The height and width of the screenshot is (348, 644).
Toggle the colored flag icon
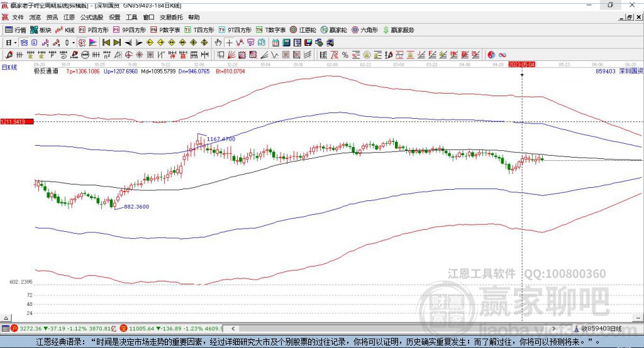pos(93,43)
